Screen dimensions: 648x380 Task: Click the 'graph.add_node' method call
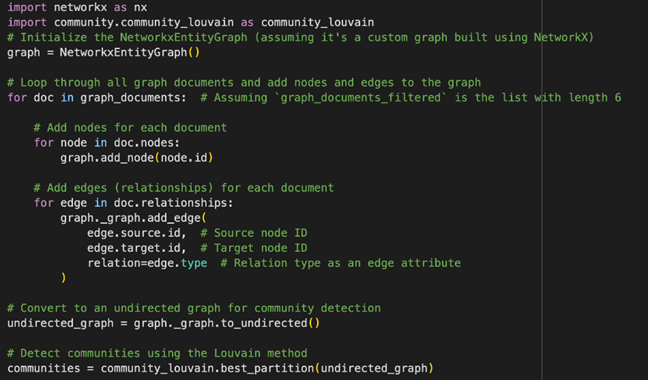pos(107,158)
